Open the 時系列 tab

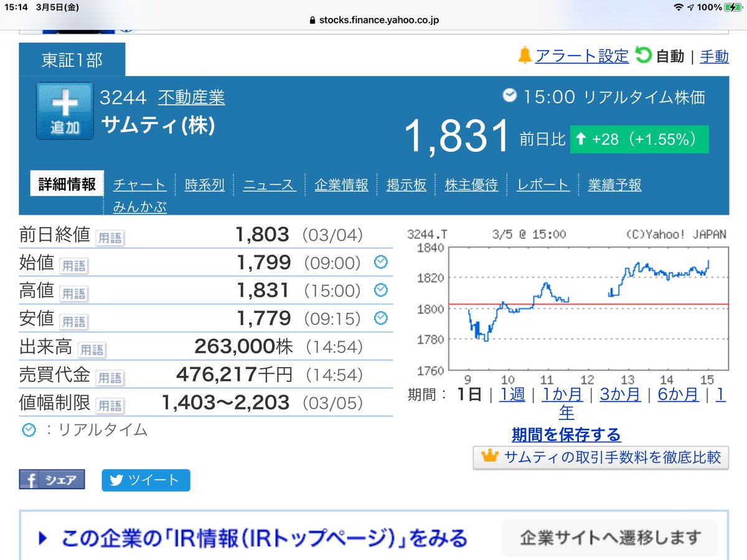tap(205, 185)
